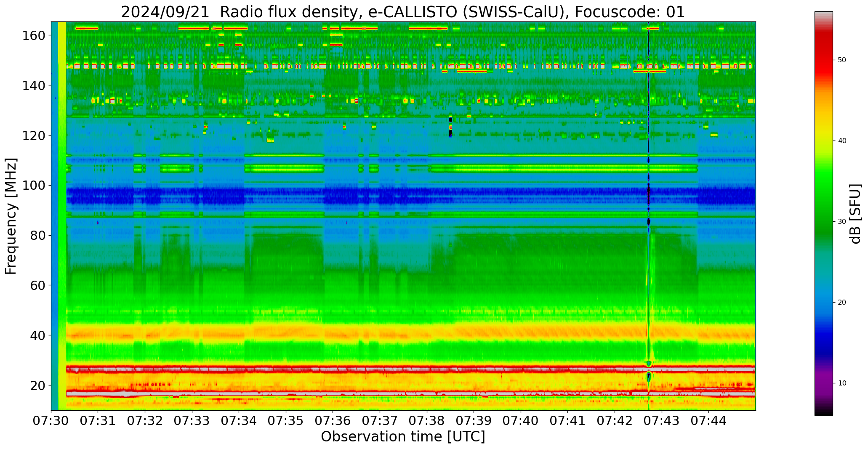Click the vertical burst streak near 07:42:45
This screenshot has height=449, width=868.
click(649, 216)
